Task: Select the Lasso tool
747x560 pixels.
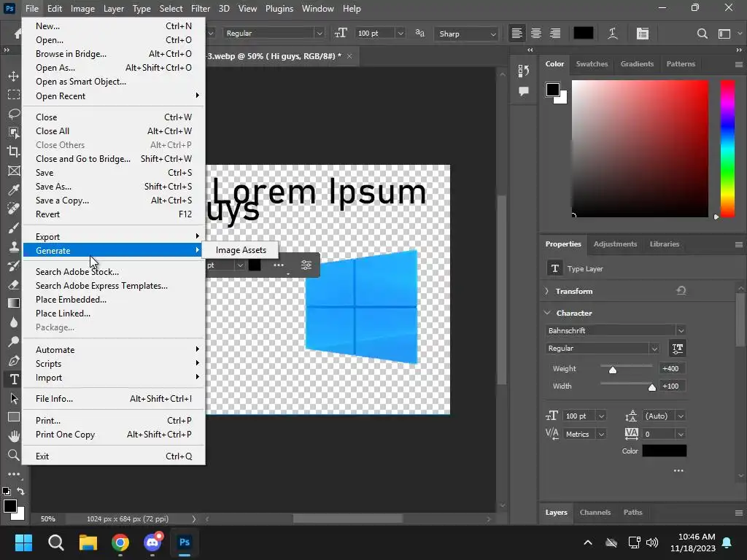Action: (14, 114)
